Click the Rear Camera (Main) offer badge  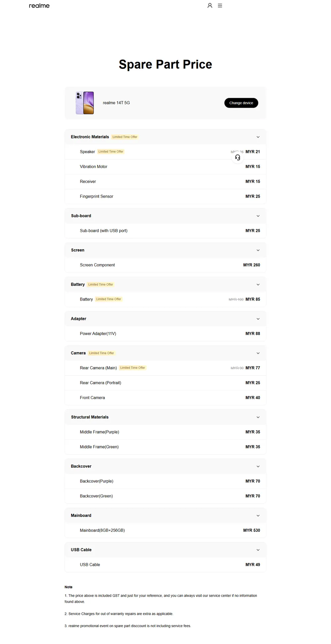pyautogui.click(x=133, y=368)
